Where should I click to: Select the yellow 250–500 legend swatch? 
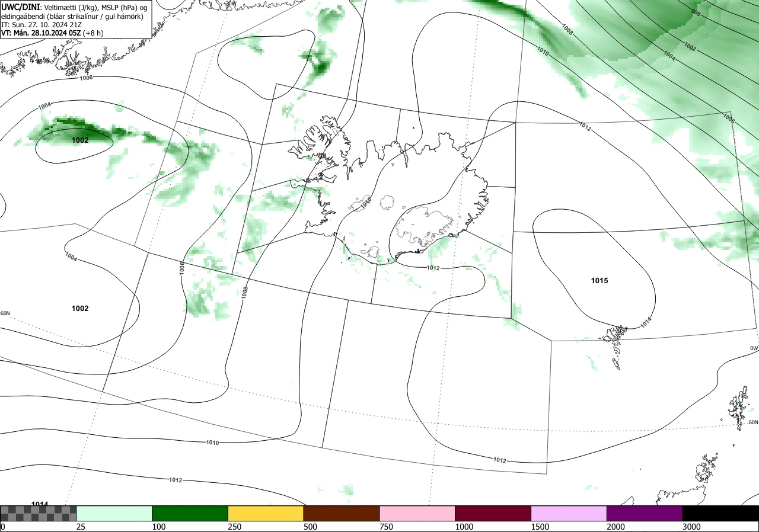coord(266,513)
